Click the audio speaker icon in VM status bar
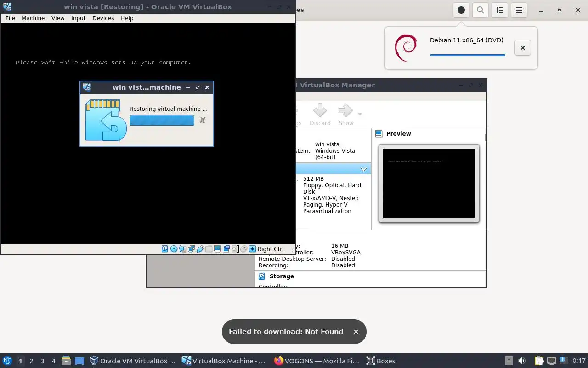588x368 pixels. (x=182, y=249)
